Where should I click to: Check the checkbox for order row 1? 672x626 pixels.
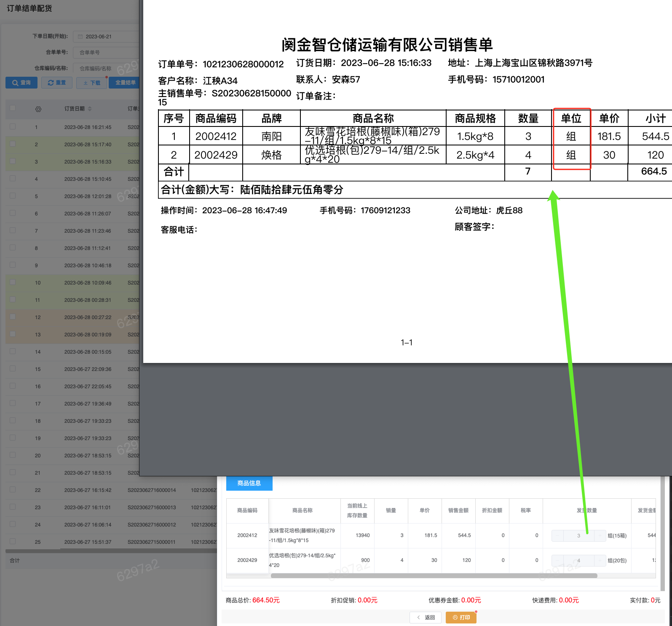13,126
